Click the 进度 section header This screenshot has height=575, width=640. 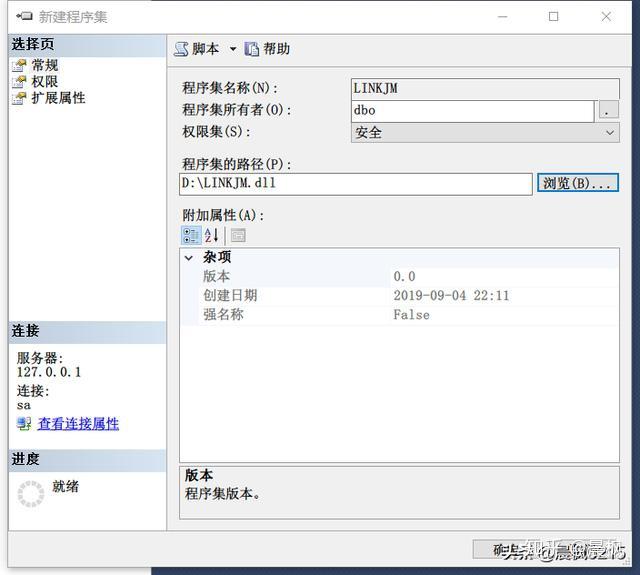pyautogui.click(x=87, y=460)
